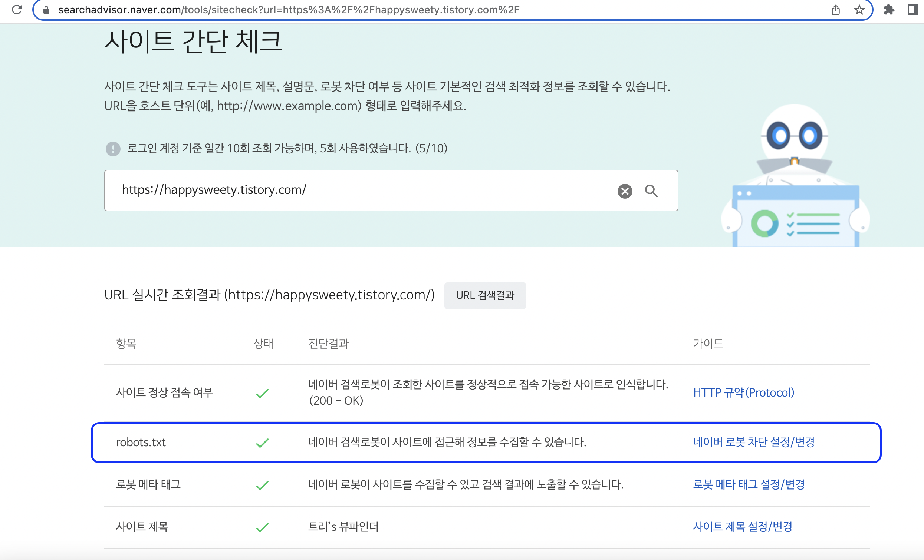The image size is (924, 560).
Task: Click the 사이트 정상 접속 여부 label
Action: [x=164, y=392]
